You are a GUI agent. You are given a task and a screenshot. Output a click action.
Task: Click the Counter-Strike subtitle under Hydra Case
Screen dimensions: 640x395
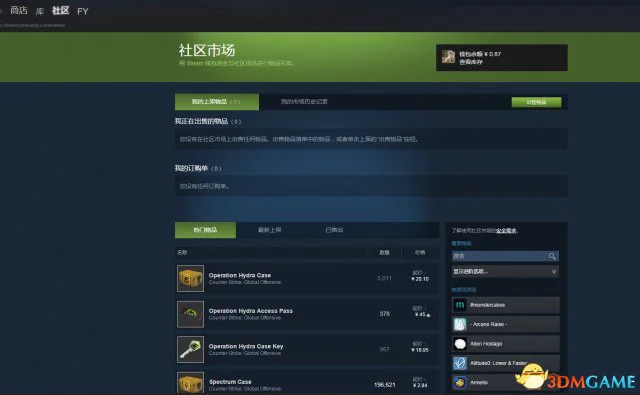point(244,282)
